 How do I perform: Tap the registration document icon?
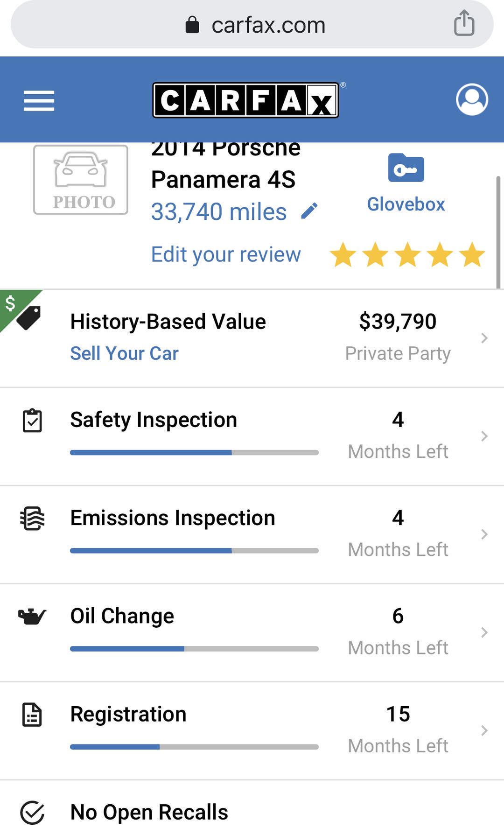click(x=32, y=715)
